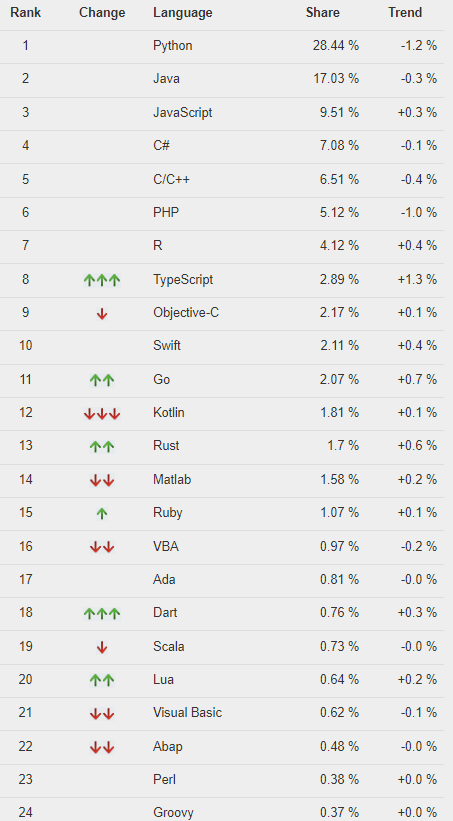Click the triple red down arrows beside Kotlin

(x=102, y=414)
